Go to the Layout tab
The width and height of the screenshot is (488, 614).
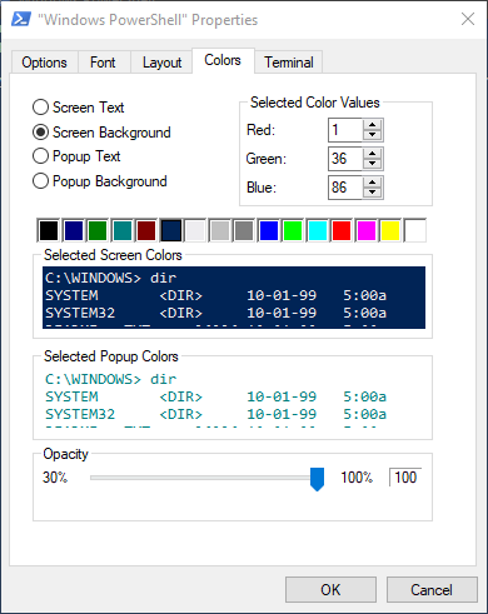[162, 62]
